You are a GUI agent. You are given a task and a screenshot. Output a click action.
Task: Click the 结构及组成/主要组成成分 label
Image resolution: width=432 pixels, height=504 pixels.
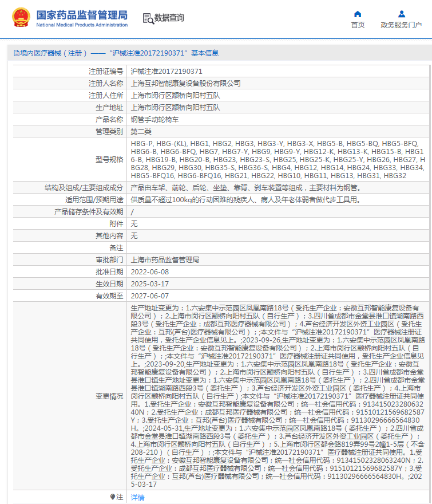[x=84, y=188]
